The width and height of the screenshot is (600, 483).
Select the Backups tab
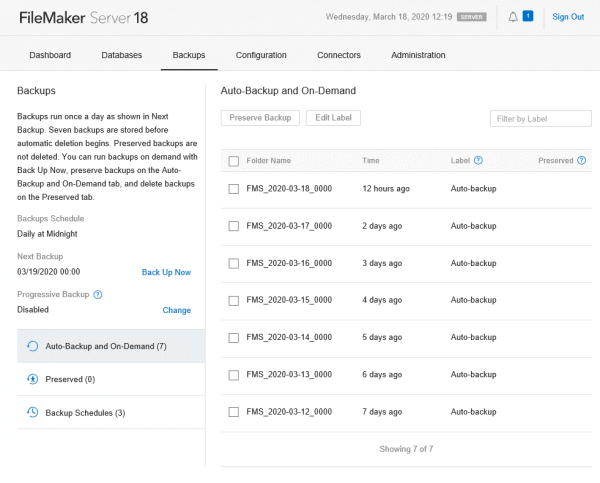(x=189, y=55)
